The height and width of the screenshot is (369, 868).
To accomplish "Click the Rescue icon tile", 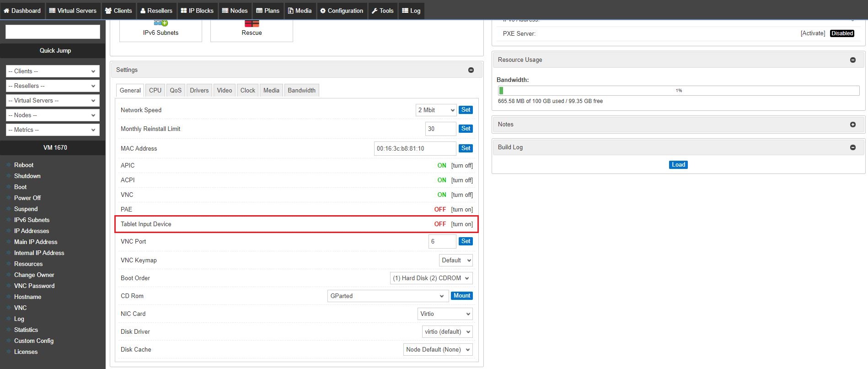I will 252,29.
